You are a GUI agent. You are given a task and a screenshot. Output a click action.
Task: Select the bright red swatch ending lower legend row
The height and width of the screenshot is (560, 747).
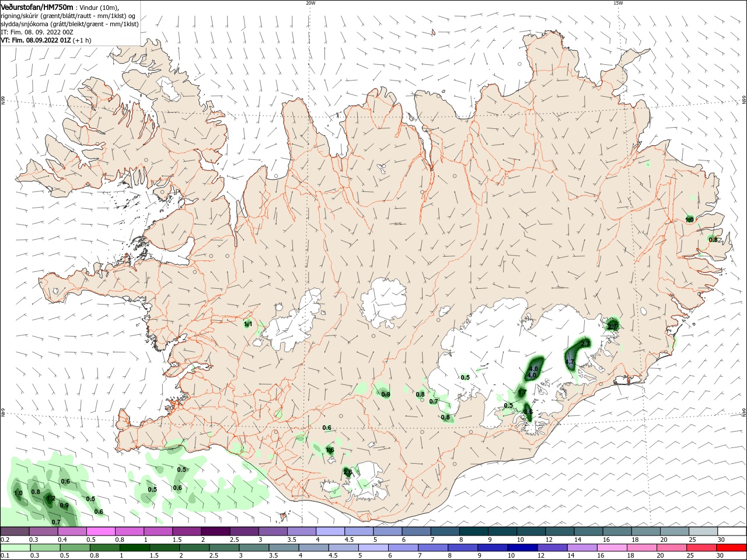tap(731, 548)
